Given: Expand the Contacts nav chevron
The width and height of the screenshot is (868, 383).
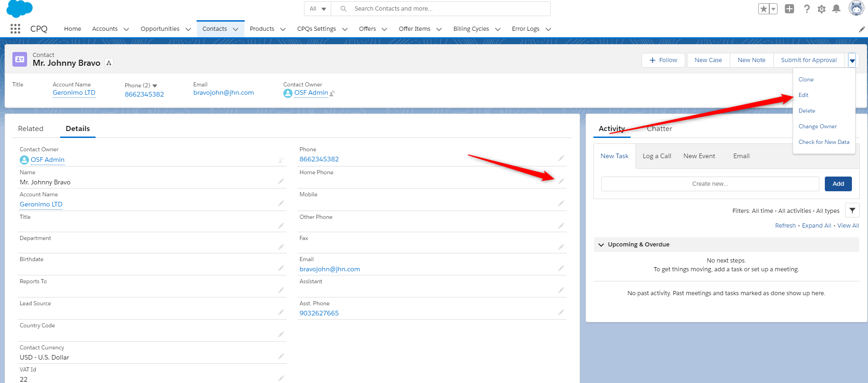Looking at the screenshot, I should click(236, 29).
